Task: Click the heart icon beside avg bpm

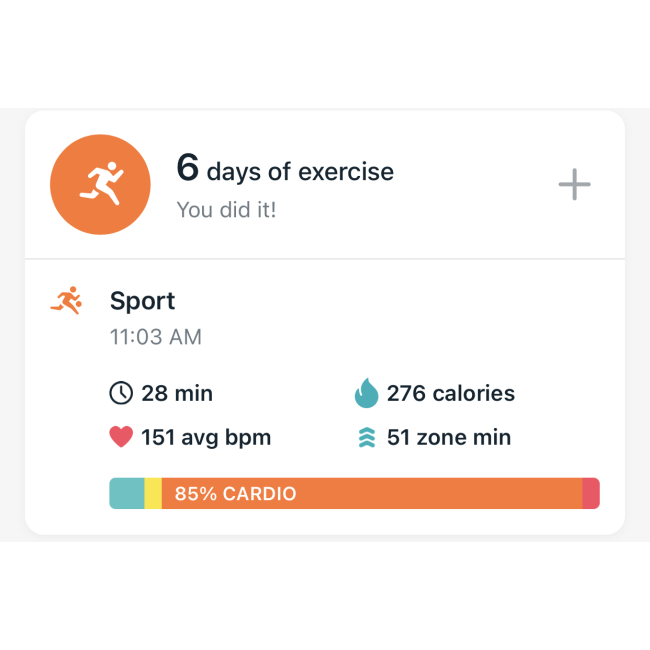Action: [121, 437]
